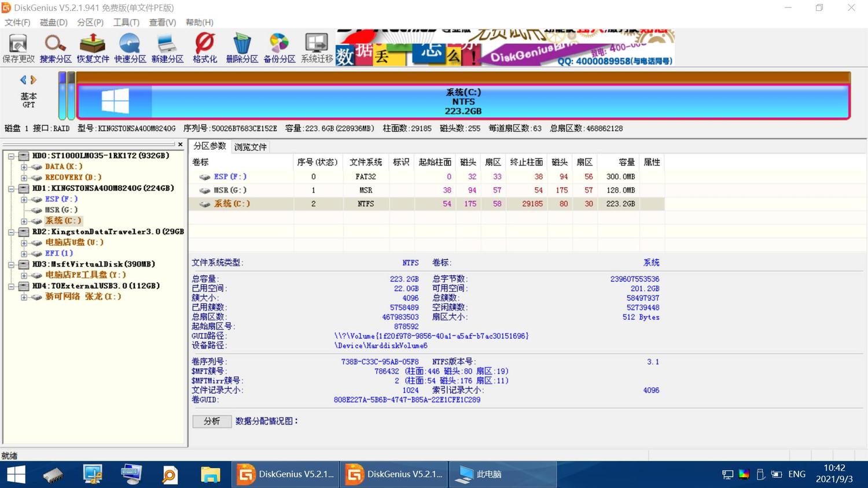Open the 分区(P) menu
The width and height of the screenshot is (868, 488).
[90, 22]
